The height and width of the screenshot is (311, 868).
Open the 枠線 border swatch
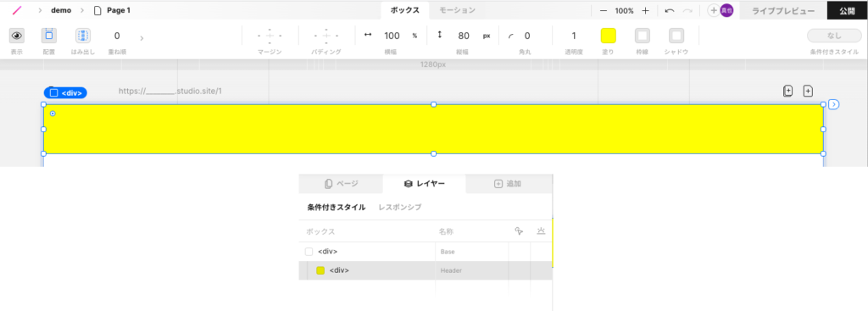[x=643, y=36]
